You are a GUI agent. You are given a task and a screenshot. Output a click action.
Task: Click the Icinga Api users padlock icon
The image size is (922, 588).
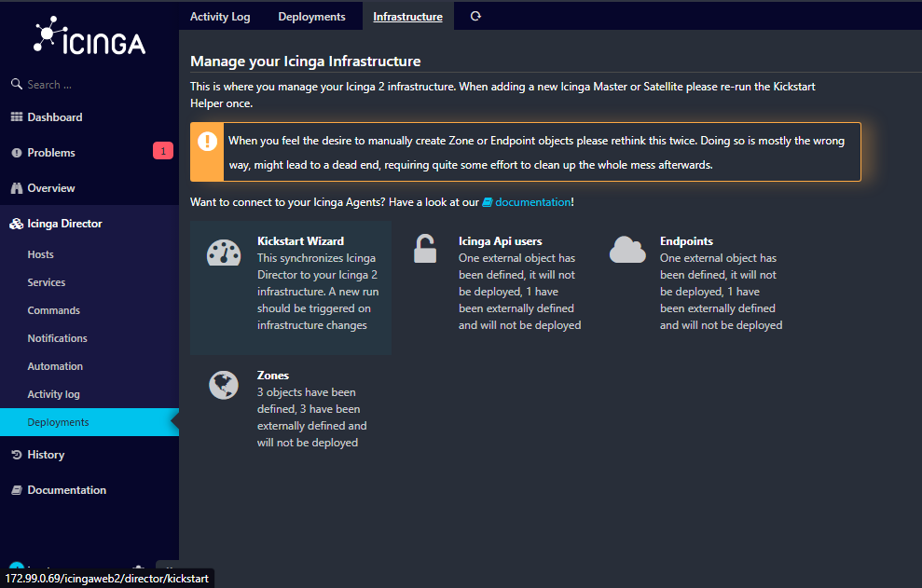pos(424,249)
